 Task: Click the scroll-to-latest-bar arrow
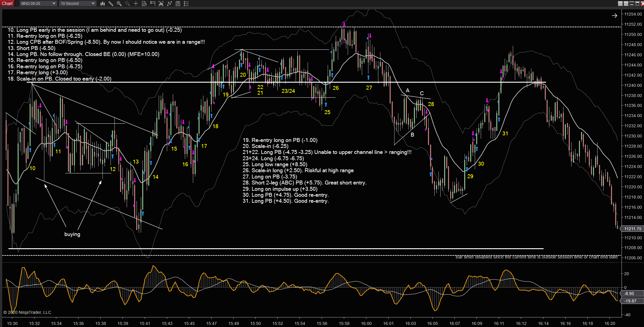[x=614, y=16]
